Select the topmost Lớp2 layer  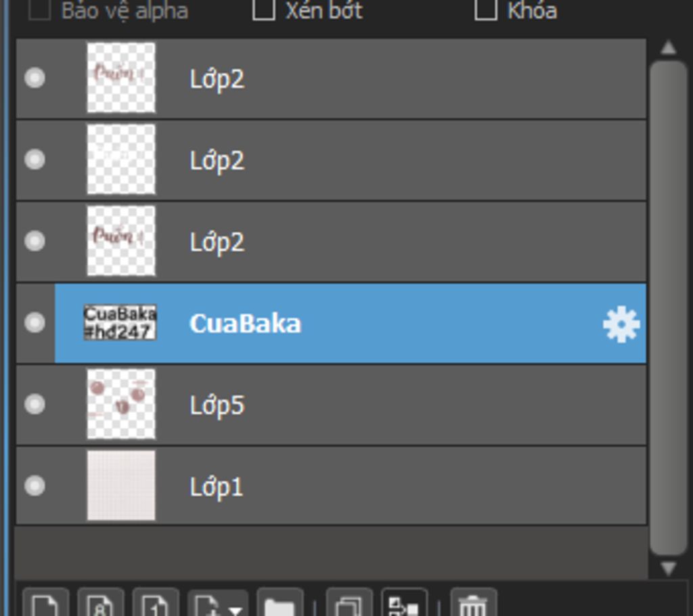[331, 79]
